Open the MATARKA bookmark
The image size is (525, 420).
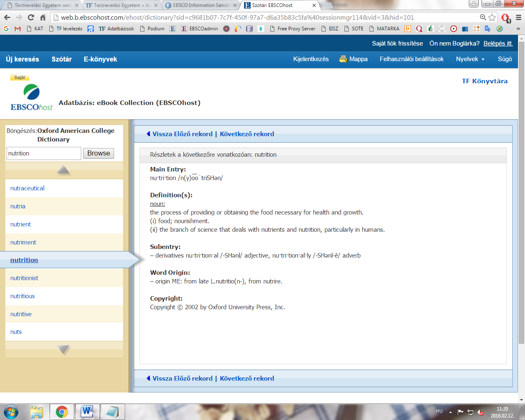pyautogui.click(x=384, y=29)
